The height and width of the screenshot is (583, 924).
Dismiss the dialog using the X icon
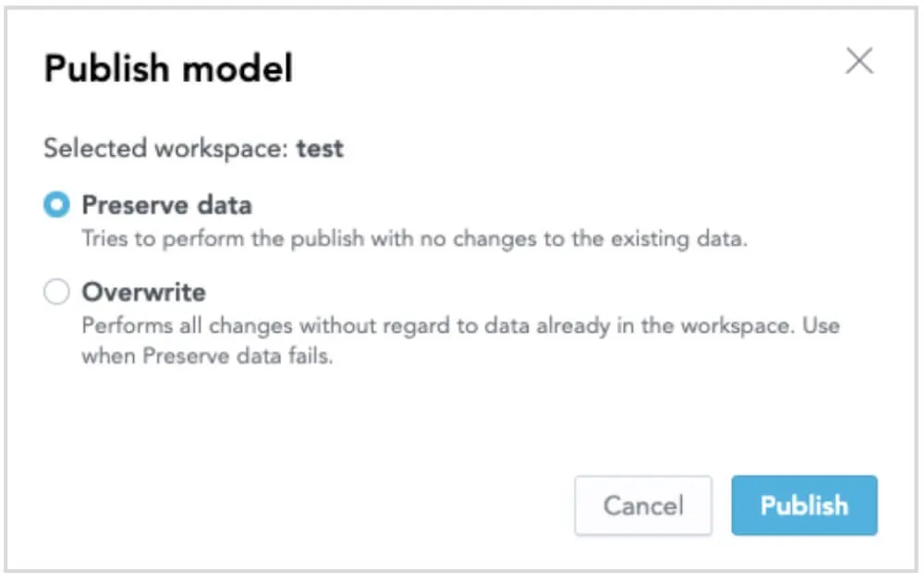(x=859, y=61)
